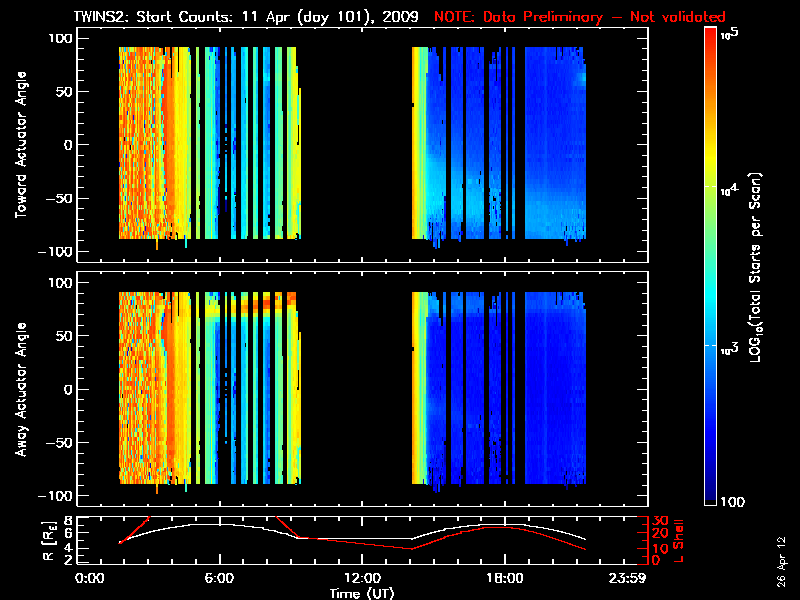Screen dimensions: 800x600
Task: Click the "6:00" time tick label
Action: click(218, 579)
